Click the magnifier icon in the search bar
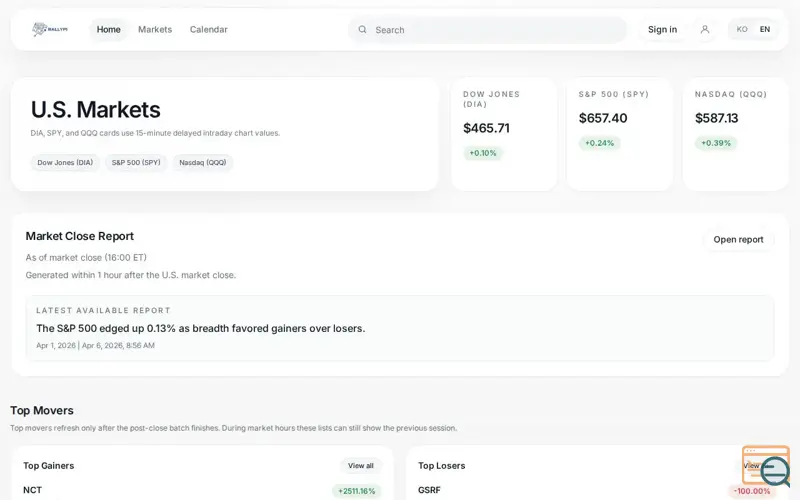 362,30
